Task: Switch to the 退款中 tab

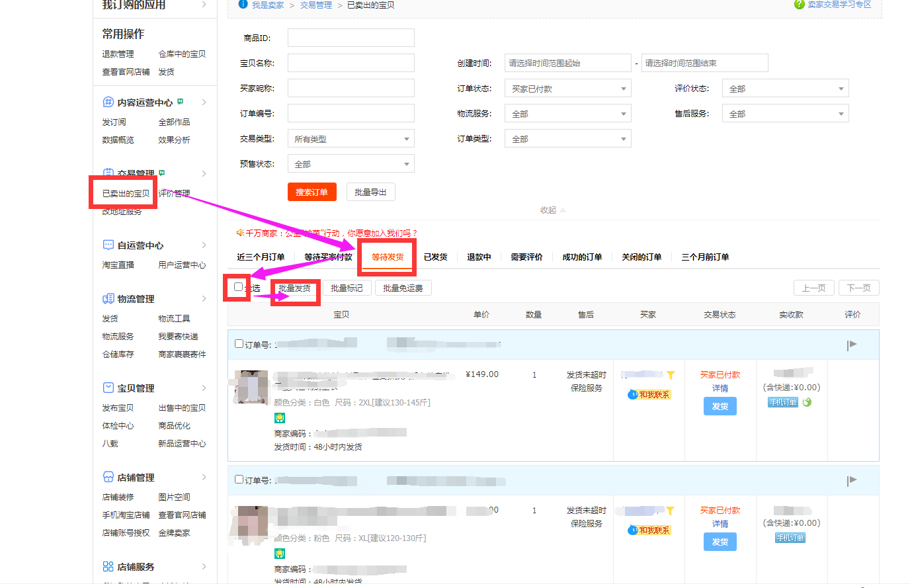Action: click(x=479, y=257)
